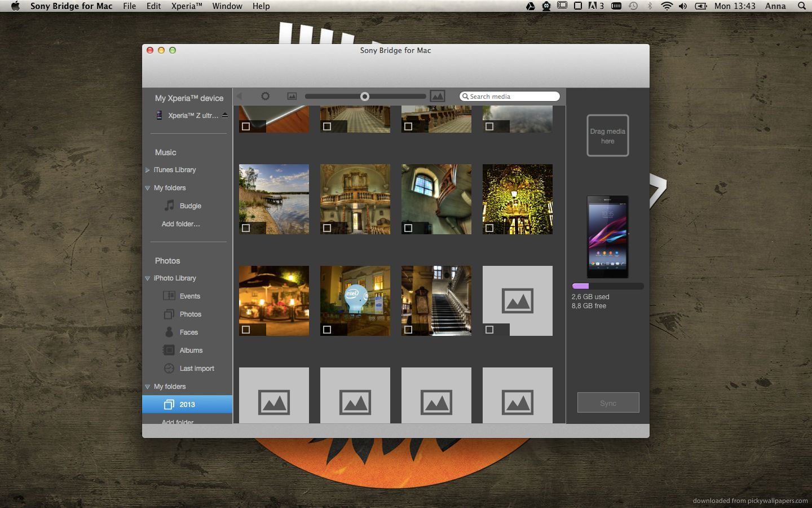Select the night café photo thumbnail

(274, 301)
